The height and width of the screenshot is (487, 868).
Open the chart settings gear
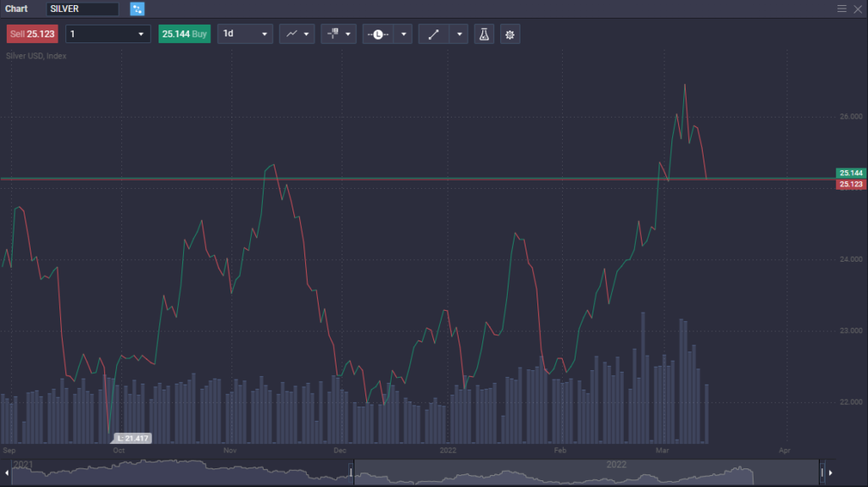pyautogui.click(x=509, y=35)
